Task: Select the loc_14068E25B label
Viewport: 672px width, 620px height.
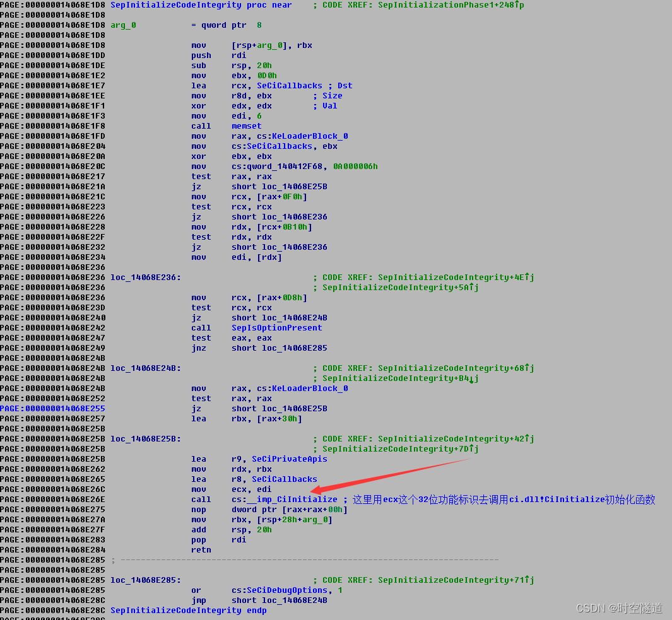Action: click(x=146, y=439)
